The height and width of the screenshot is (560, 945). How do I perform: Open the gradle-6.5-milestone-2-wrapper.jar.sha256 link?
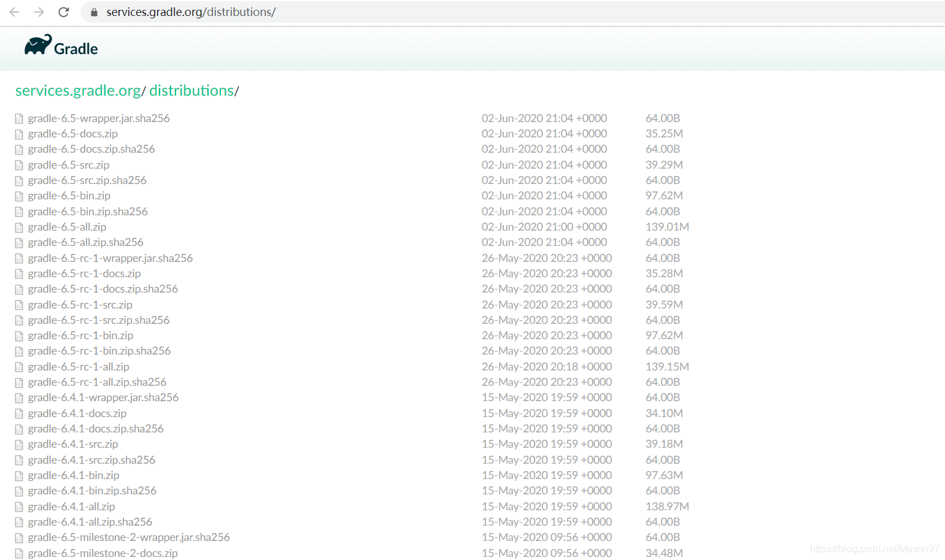[129, 537]
